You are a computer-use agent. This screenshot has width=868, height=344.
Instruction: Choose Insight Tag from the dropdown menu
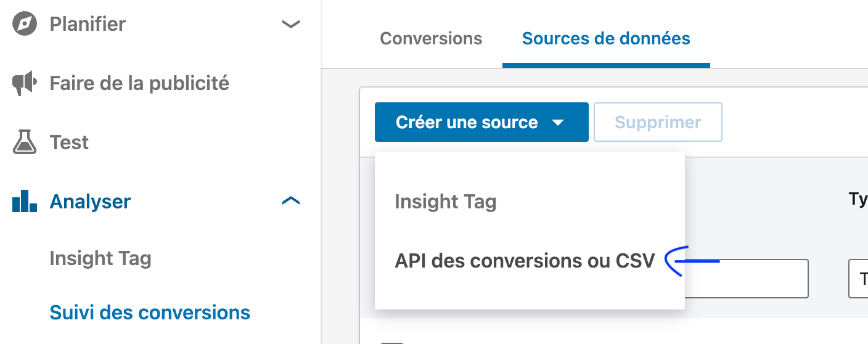click(x=446, y=202)
